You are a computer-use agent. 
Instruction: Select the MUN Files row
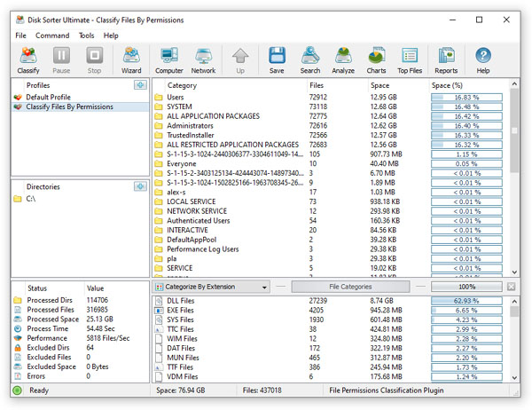click(x=331, y=358)
